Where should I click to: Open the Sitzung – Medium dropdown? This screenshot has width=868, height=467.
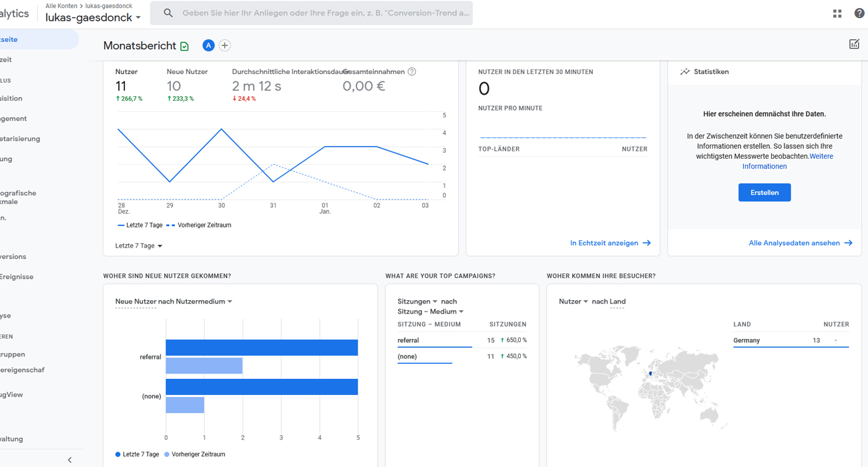tap(431, 312)
